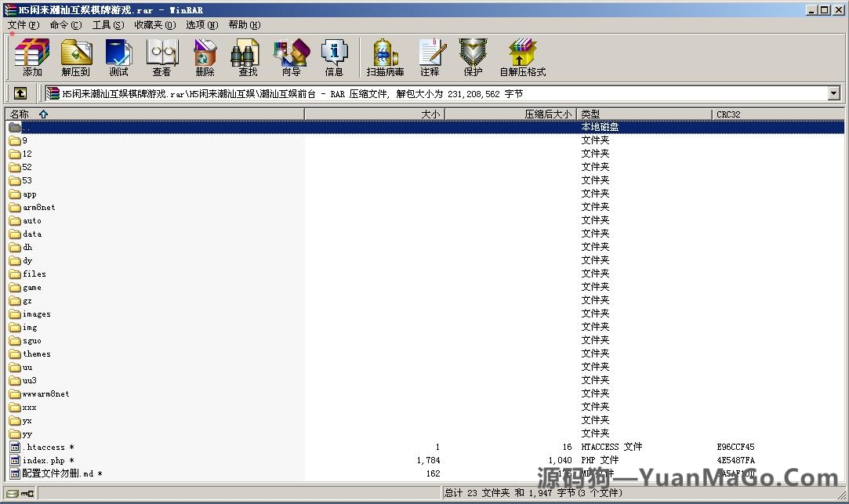849x504 pixels.
Task: Click the 信息 (Info) toolbar icon
Action: pyautogui.click(x=335, y=57)
